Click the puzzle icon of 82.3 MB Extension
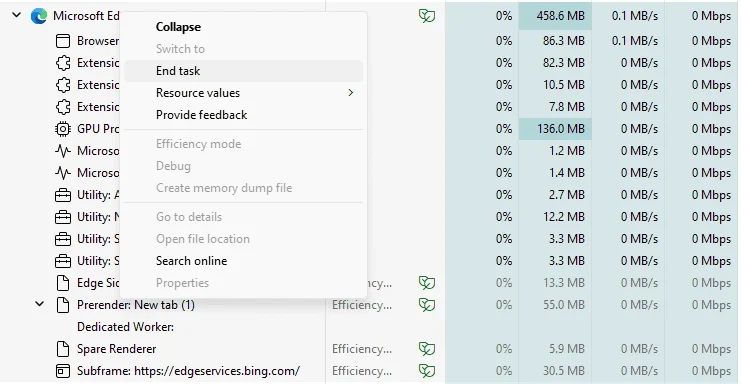Image resolution: width=742 pixels, height=384 pixels. tap(63, 63)
